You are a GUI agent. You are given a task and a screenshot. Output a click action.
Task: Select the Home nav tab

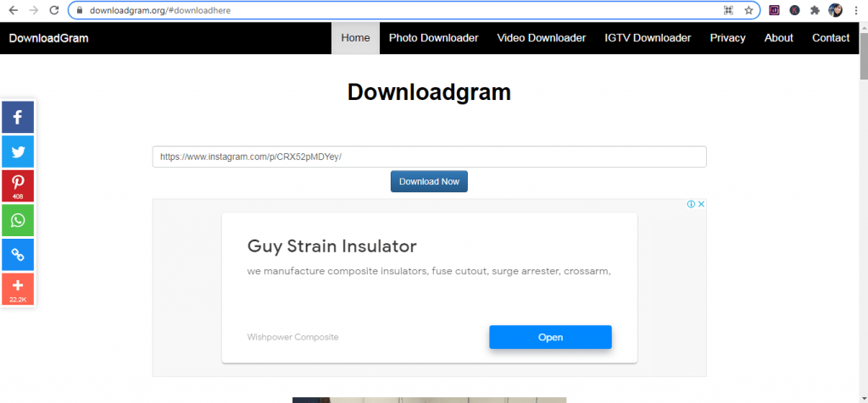pyautogui.click(x=355, y=38)
